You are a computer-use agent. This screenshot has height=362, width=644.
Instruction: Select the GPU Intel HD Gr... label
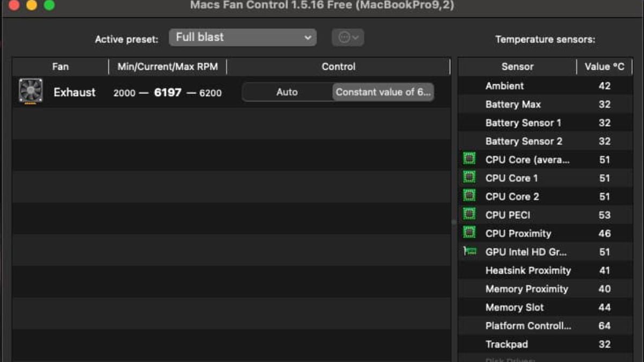pos(526,252)
